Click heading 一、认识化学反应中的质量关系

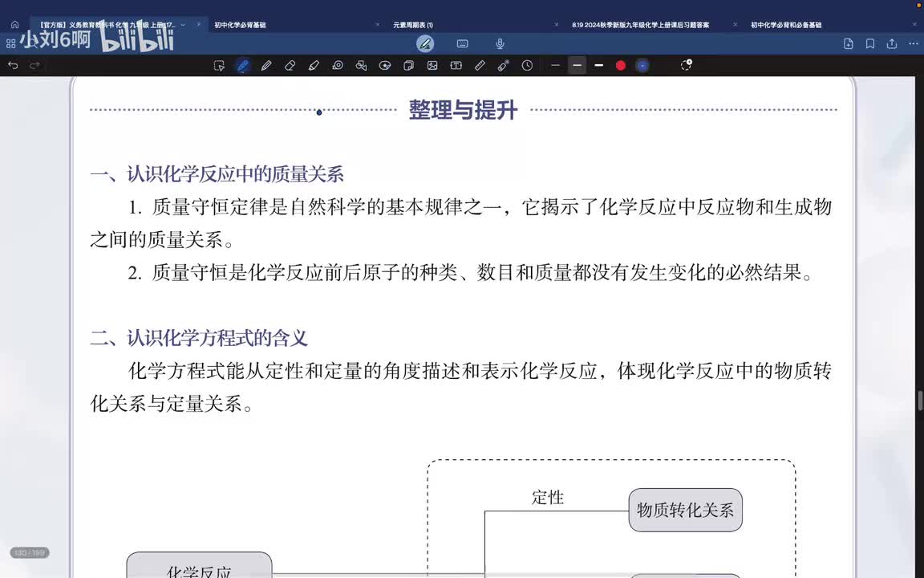pos(217,174)
